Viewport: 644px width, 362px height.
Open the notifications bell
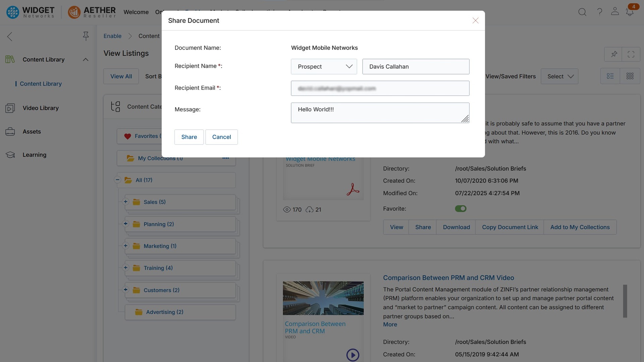point(630,12)
